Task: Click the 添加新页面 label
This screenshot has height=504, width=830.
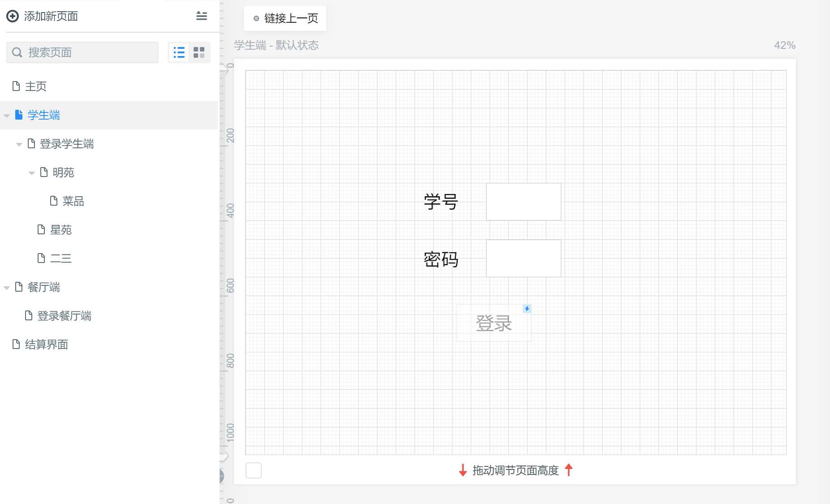Action: tap(51, 17)
